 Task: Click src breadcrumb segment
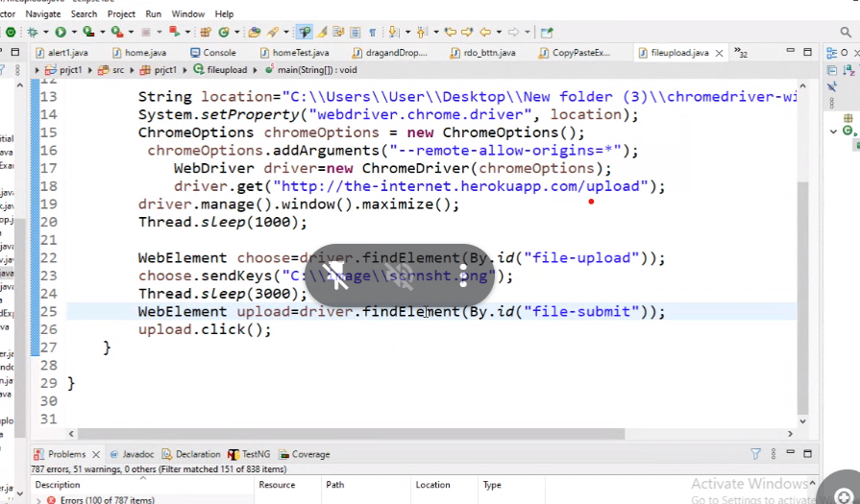(111, 70)
